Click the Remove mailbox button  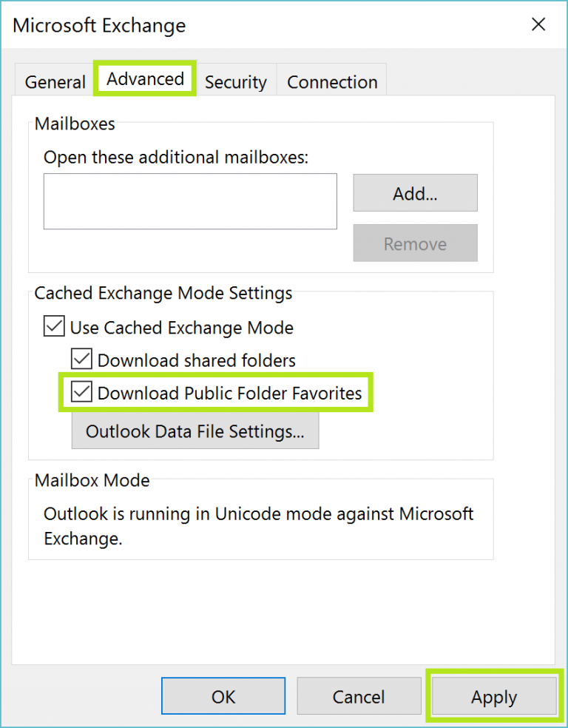pyautogui.click(x=415, y=243)
